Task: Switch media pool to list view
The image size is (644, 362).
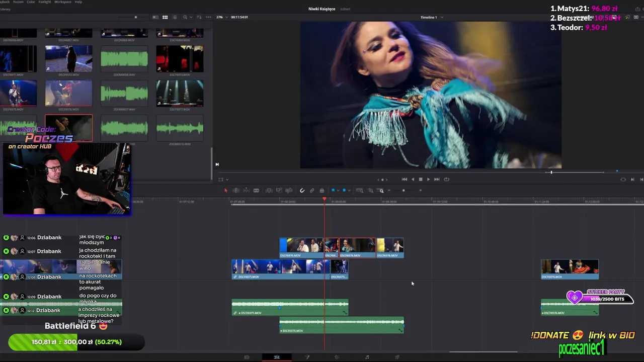Action: pos(175,17)
